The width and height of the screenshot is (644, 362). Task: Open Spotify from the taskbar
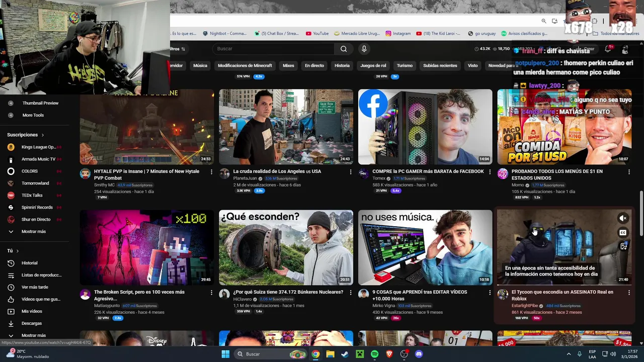click(x=374, y=354)
